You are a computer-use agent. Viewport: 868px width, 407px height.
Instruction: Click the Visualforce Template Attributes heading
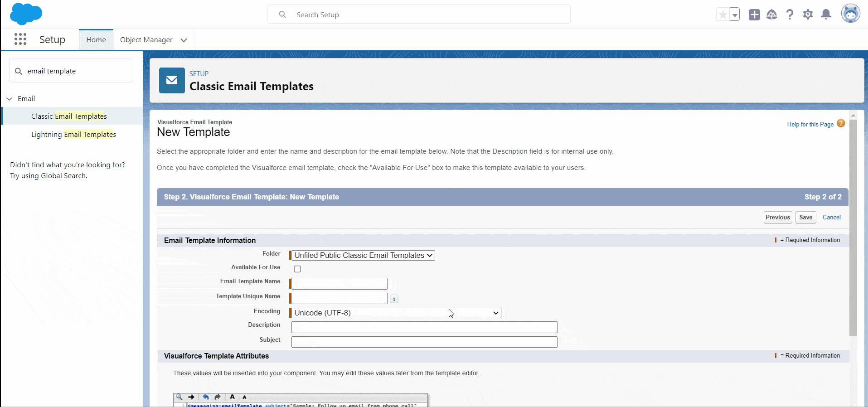[x=216, y=356]
